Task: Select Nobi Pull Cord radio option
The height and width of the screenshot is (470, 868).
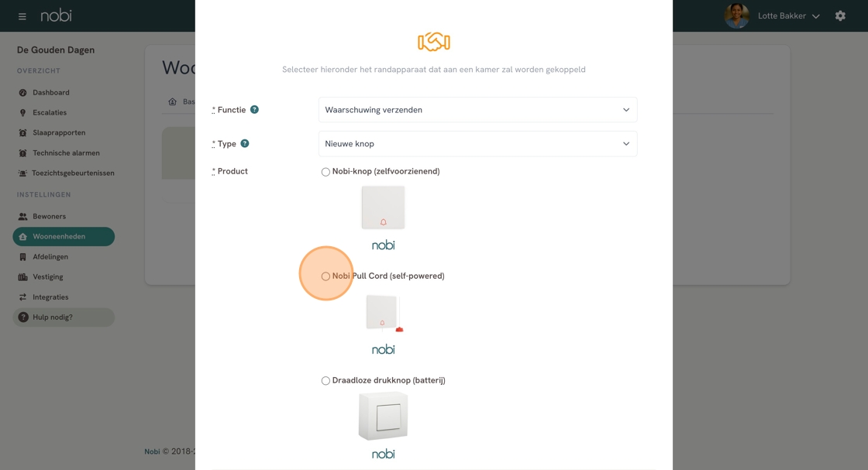Action: (325, 276)
